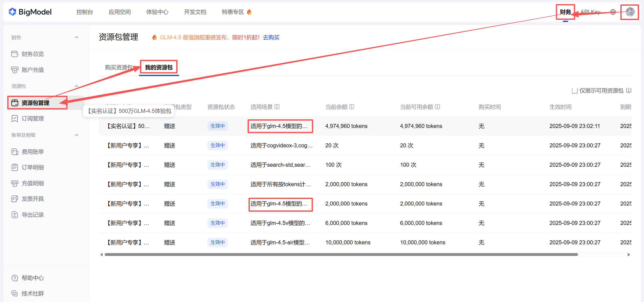Click the 【实名认证】50… package name
Screen dimensions: 644x302
pyautogui.click(x=127, y=126)
